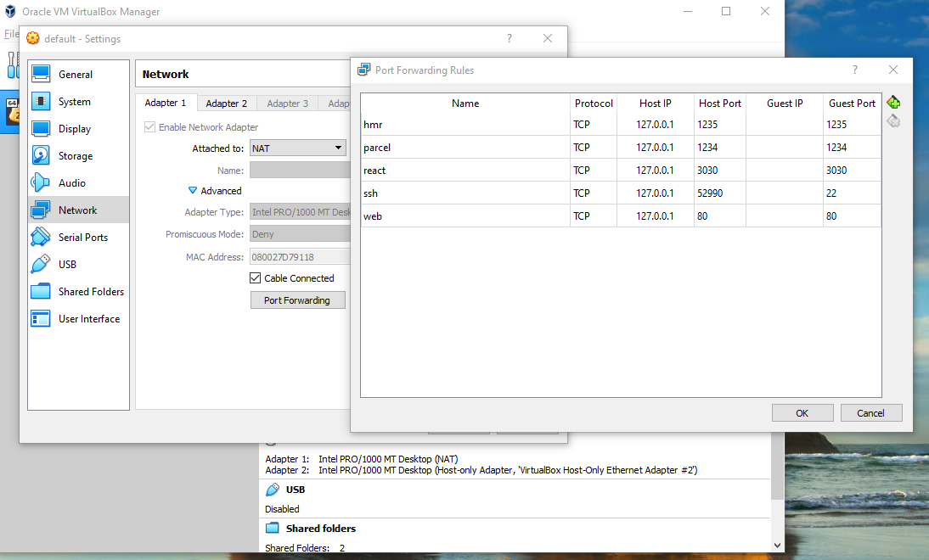The height and width of the screenshot is (560, 929).
Task: Maximize the VirtualBox Manager window
Action: [x=726, y=11]
